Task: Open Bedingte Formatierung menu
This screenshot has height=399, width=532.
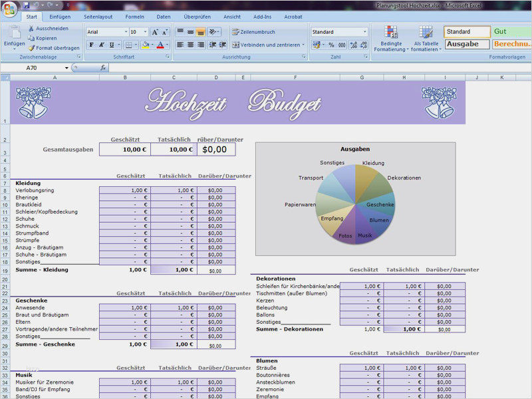Action: (x=390, y=39)
